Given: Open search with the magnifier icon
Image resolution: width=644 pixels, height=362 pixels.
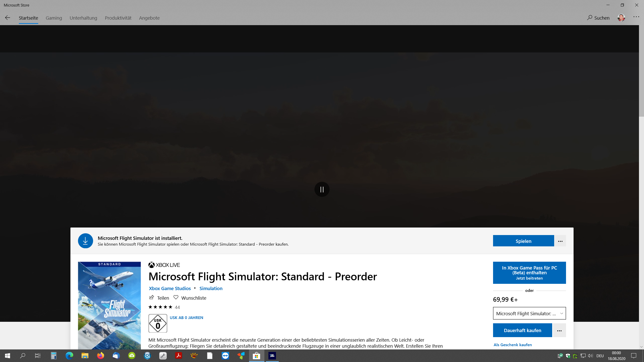Looking at the screenshot, I should [590, 18].
